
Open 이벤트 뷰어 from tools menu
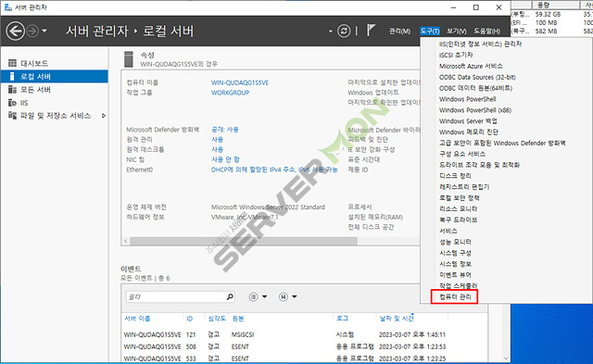[x=455, y=275]
